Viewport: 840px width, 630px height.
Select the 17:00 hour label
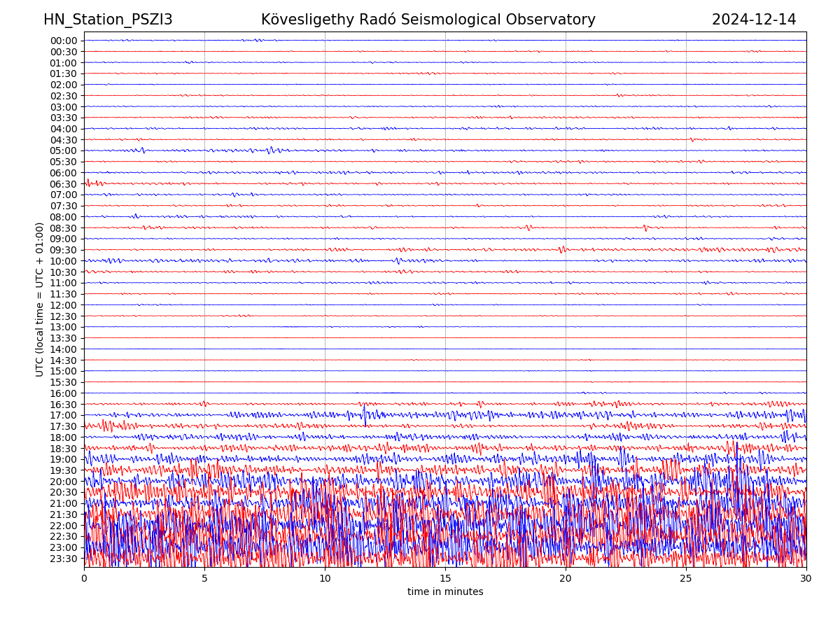(64, 415)
